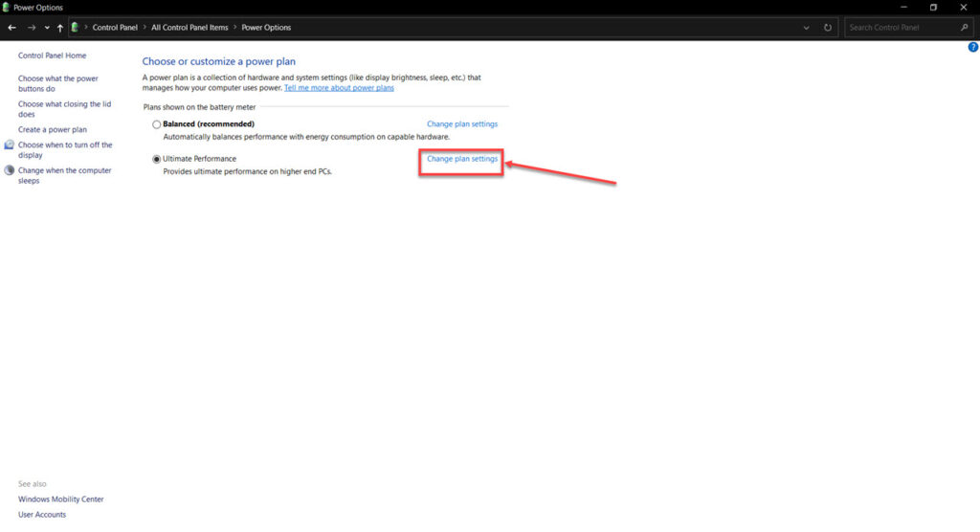The width and height of the screenshot is (980, 532).
Task: Select the Balanced (recommended) radio button
Action: (x=156, y=124)
